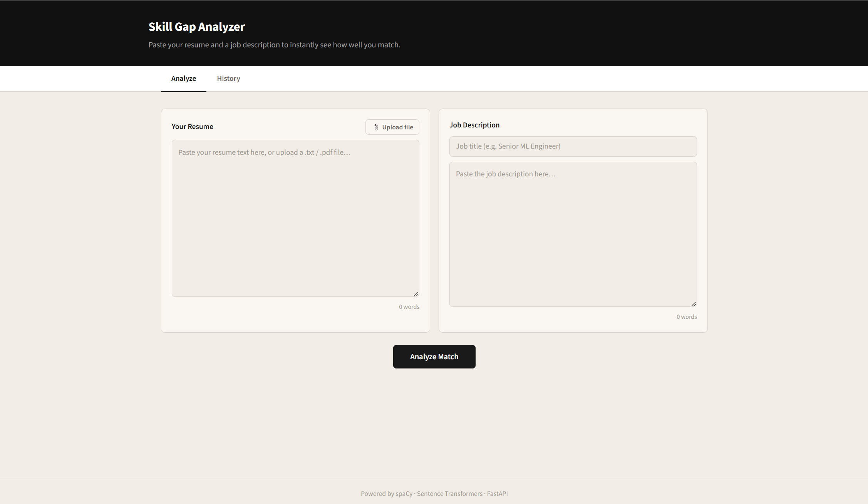Click into the Job title field
This screenshot has height=504, width=868.
(573, 146)
